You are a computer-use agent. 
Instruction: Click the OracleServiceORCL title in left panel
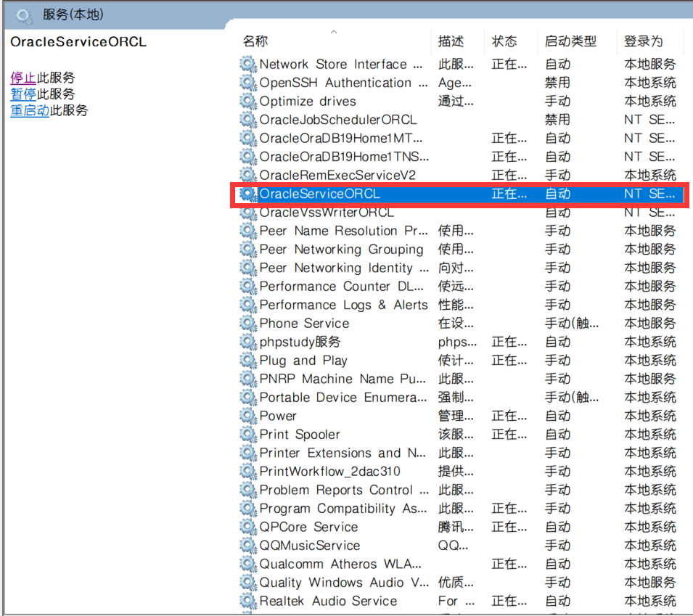[78, 42]
